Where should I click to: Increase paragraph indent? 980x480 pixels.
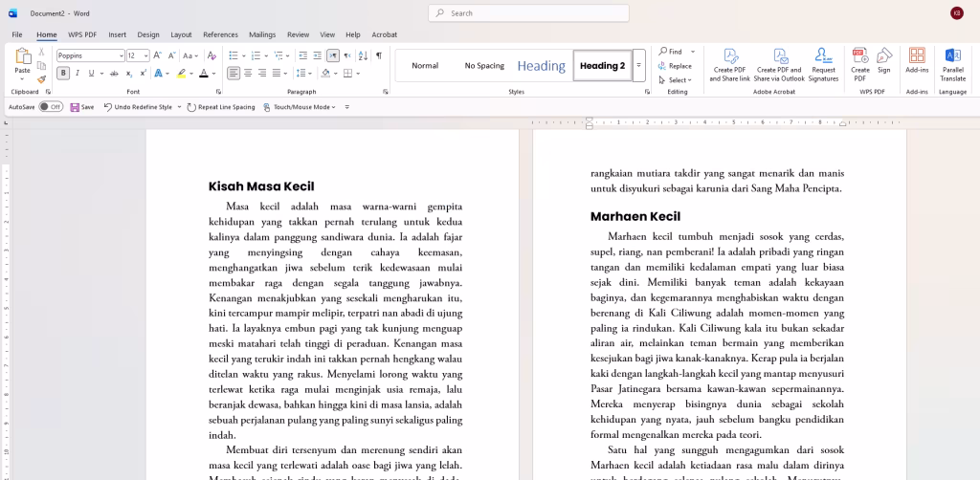coord(318,55)
